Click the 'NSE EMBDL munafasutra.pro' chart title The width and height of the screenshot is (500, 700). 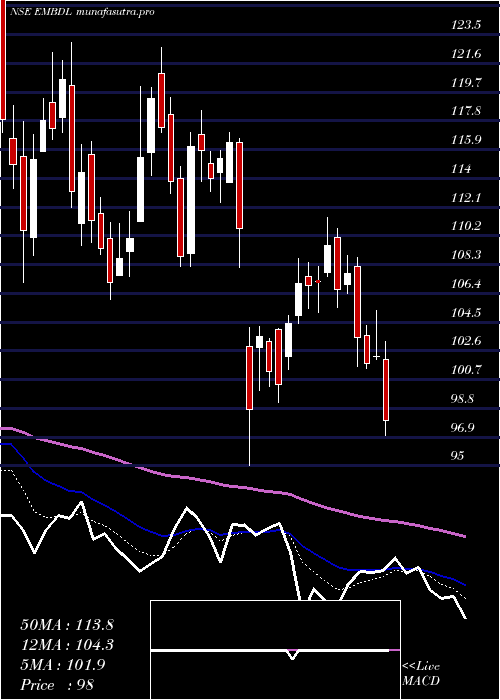(83, 12)
